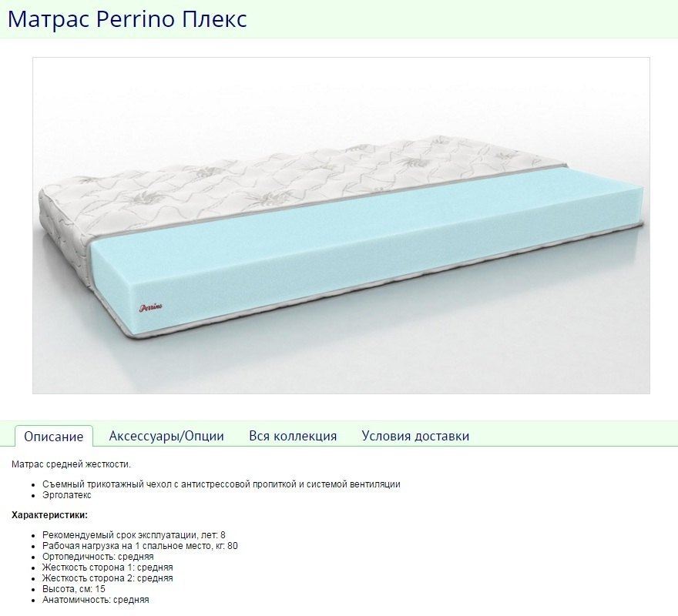Image resolution: width=678 pixels, height=616 pixels.
Task: Click the Съемный трикотажный чехол bullet line
Action: point(221,484)
